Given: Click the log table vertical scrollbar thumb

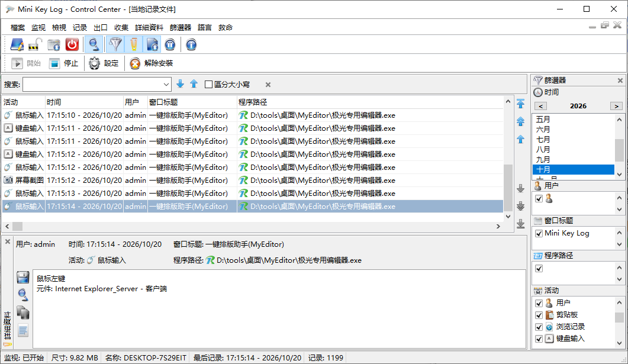Looking at the screenshot, I should pos(508,188).
